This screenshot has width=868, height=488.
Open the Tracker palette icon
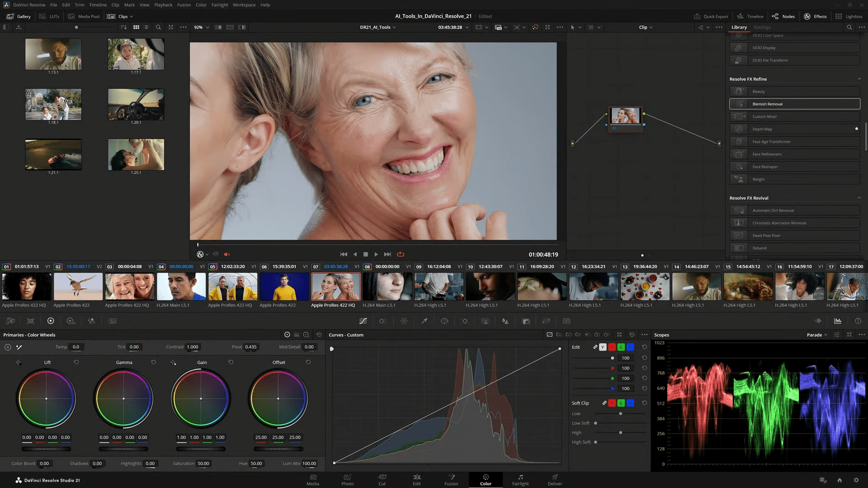click(x=465, y=321)
